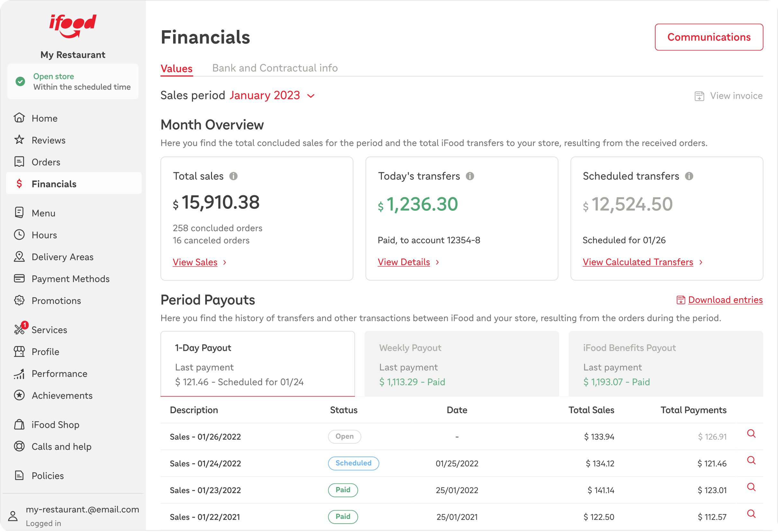This screenshot has height=532, width=778.
Task: Click the Communications button
Action: tap(708, 37)
